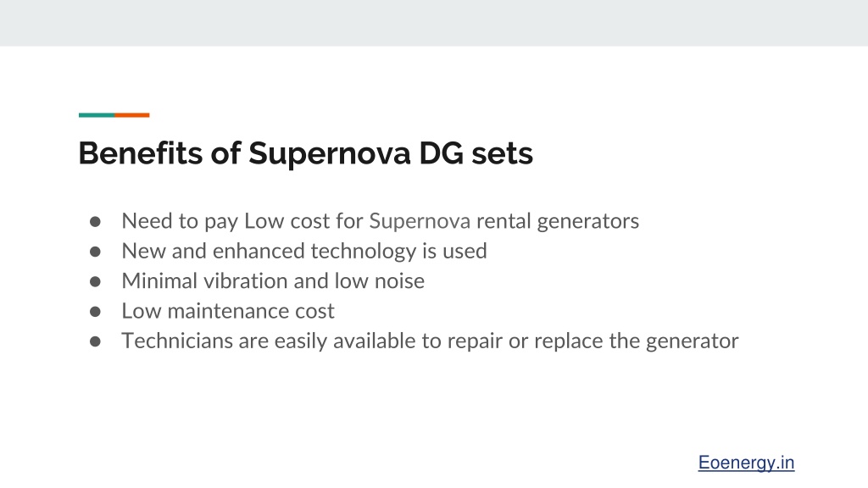Click the 'Benefits of Supernova DG sets' title

305,153
